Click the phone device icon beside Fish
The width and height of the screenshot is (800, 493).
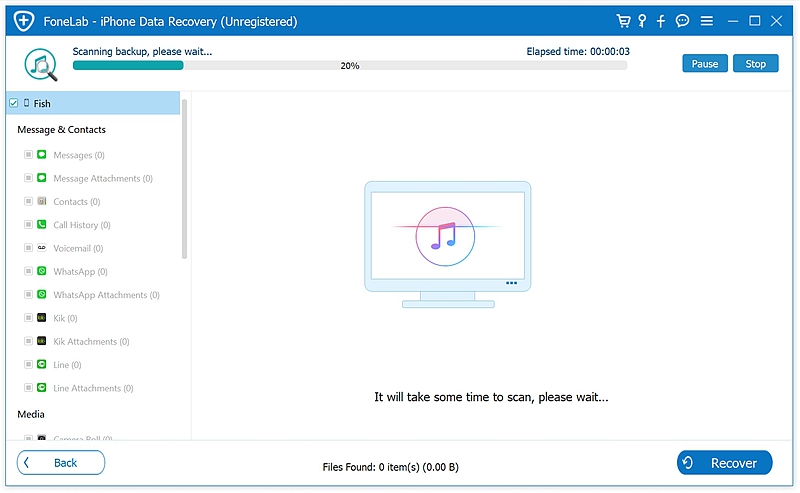[27, 103]
